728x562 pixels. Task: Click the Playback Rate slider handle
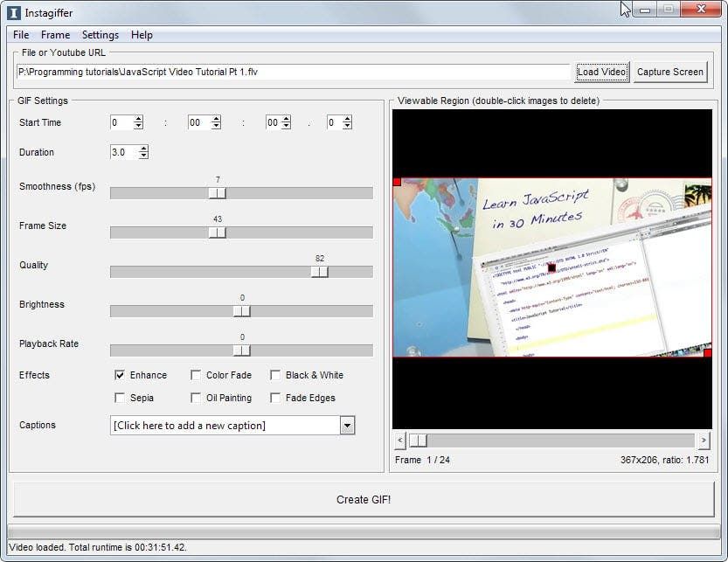point(242,350)
